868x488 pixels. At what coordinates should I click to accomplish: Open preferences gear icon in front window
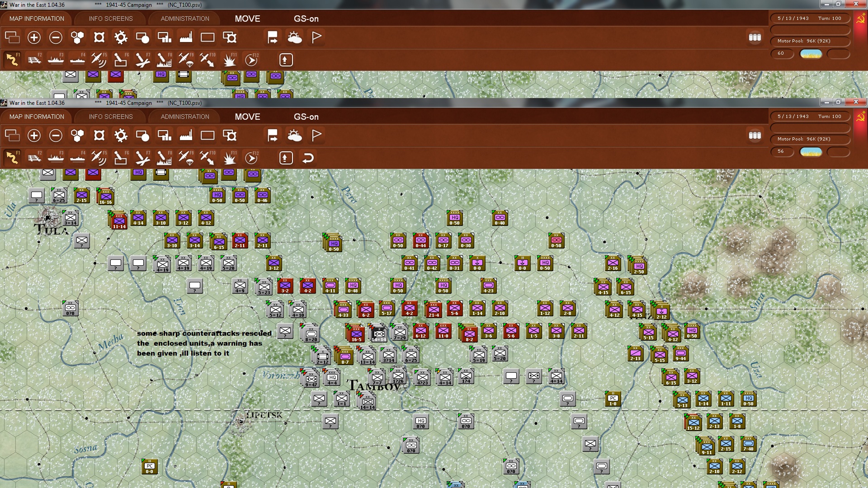coord(121,136)
